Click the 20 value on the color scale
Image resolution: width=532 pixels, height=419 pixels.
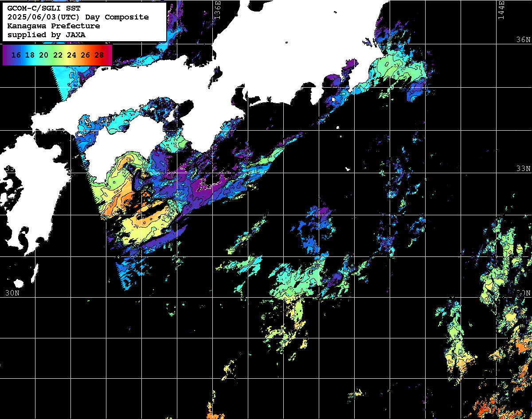(43, 55)
